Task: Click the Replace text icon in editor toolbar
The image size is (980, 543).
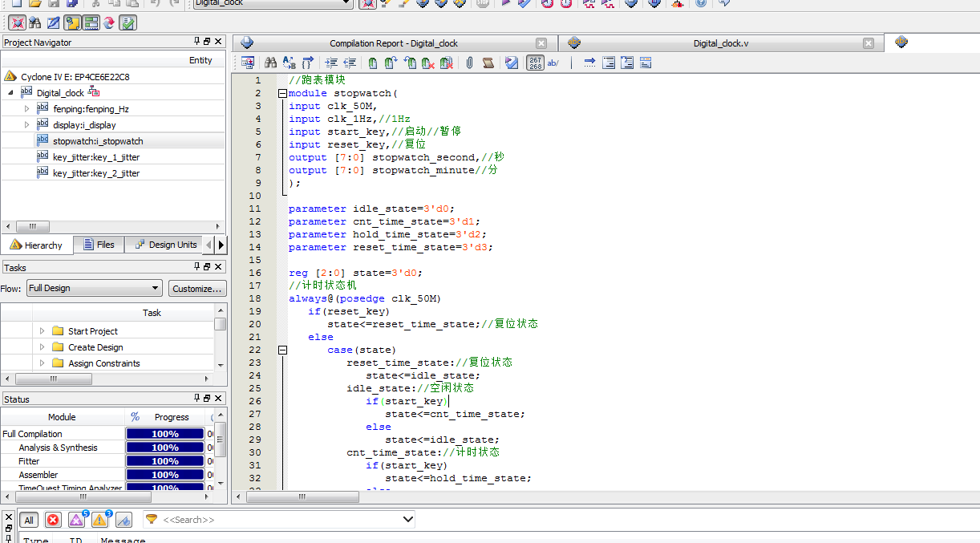Action: (x=289, y=63)
